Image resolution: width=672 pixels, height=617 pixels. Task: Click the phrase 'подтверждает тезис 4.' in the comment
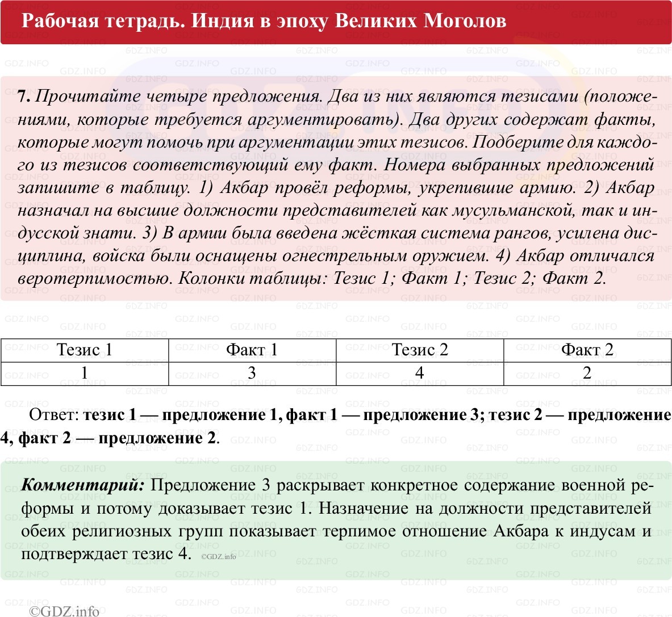click(106, 553)
